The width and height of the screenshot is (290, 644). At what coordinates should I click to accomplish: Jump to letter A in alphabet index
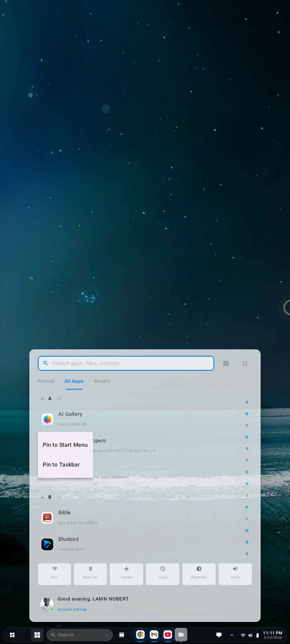pyautogui.click(x=247, y=402)
